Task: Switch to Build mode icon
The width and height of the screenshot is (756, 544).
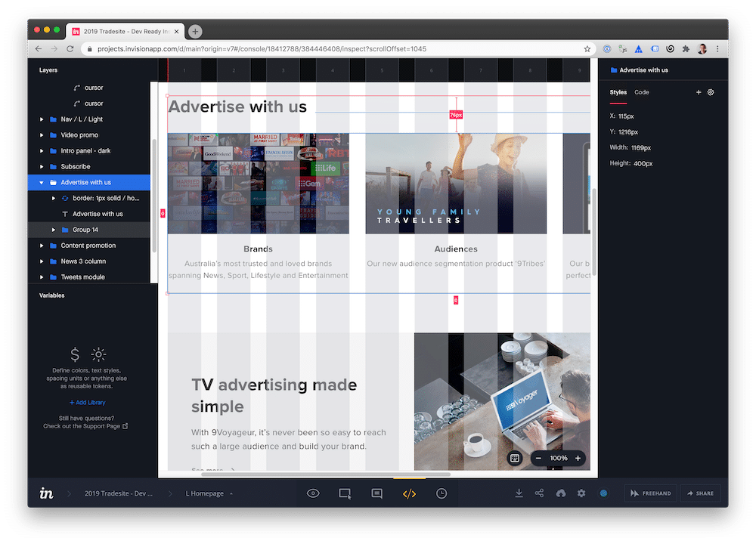Action: coord(345,493)
